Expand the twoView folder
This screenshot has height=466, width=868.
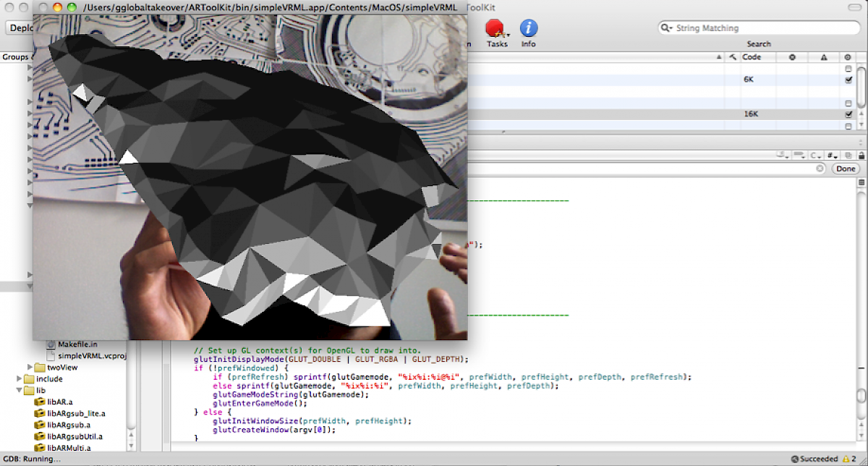click(x=30, y=368)
